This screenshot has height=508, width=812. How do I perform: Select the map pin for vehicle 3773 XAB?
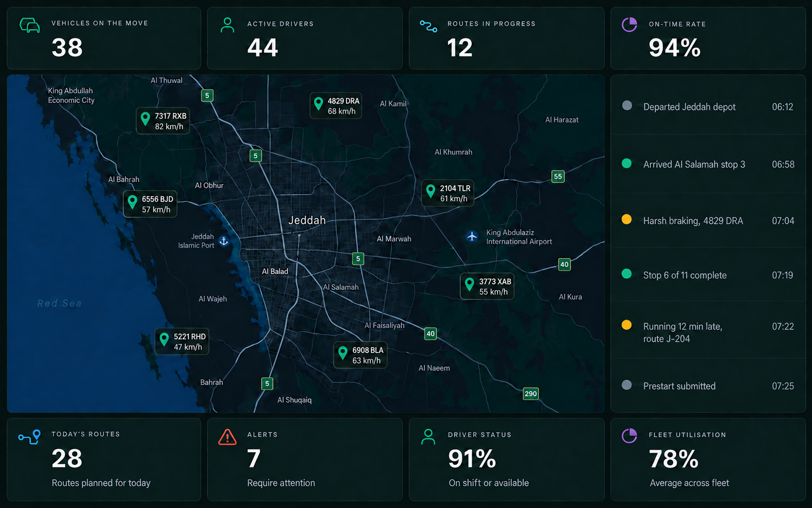(x=469, y=285)
